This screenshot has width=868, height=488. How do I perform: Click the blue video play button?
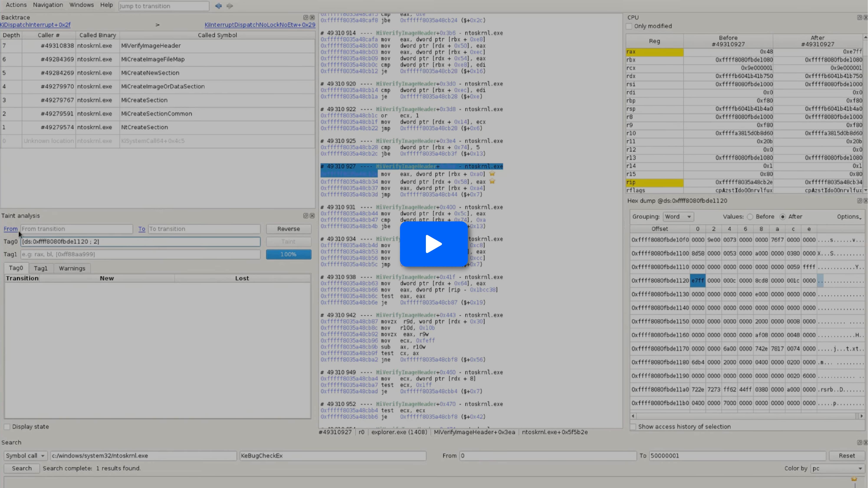[434, 244]
